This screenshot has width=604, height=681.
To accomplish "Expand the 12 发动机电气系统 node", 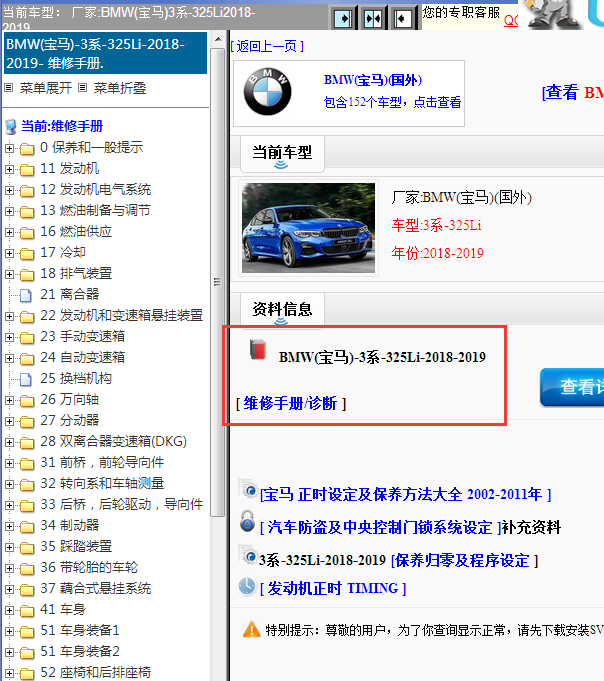I will (x=9, y=190).
